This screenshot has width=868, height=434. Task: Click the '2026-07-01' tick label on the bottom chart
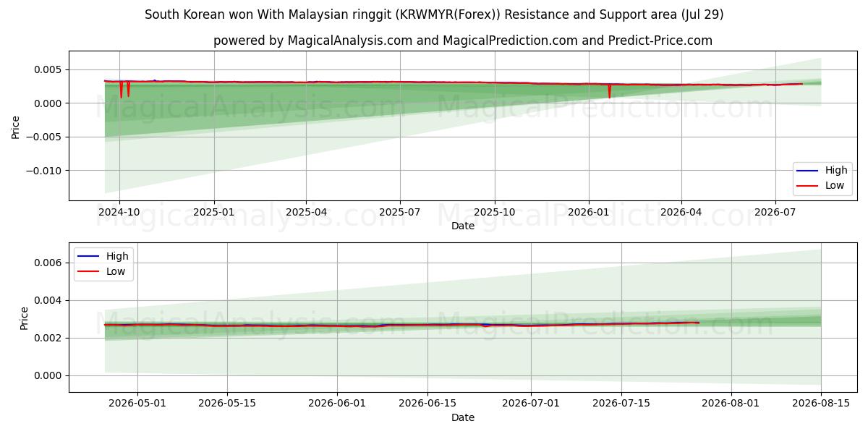pos(531,404)
